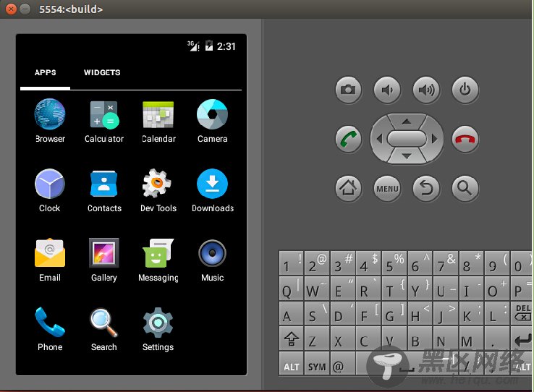
Task: Switch to the APPS tab
Action: (x=46, y=72)
